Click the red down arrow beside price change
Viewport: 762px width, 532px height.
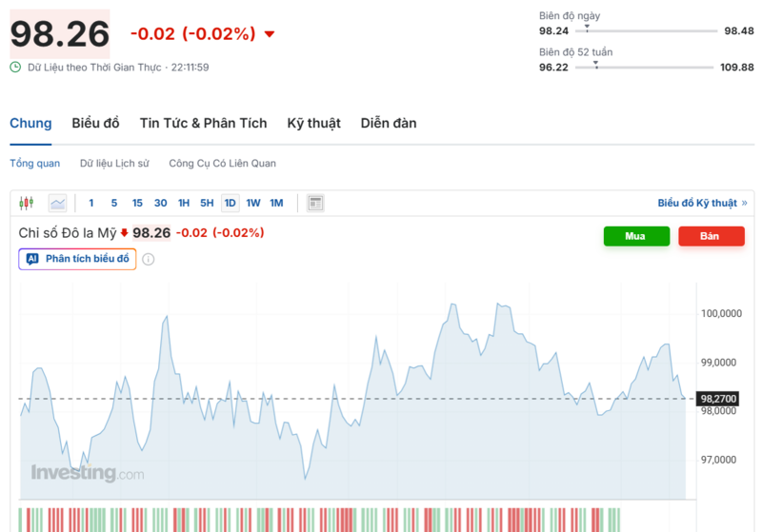tap(270, 34)
